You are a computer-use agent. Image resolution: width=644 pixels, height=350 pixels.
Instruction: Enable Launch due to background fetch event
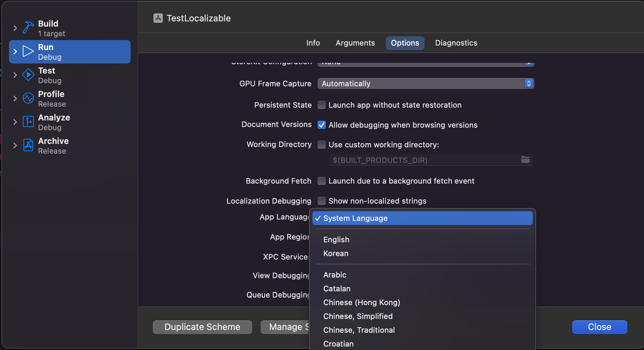pos(322,181)
